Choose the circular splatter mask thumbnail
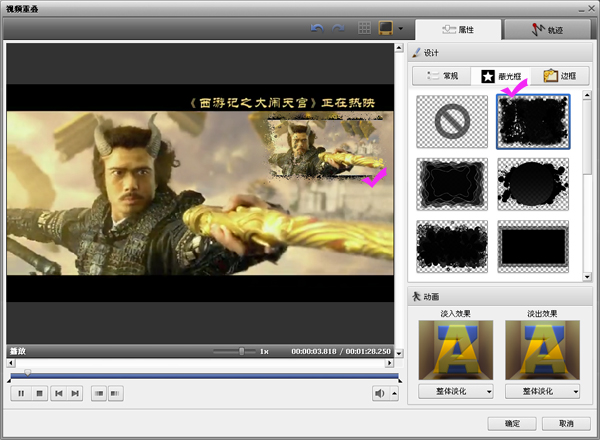This screenshot has width=600, height=440. click(533, 184)
